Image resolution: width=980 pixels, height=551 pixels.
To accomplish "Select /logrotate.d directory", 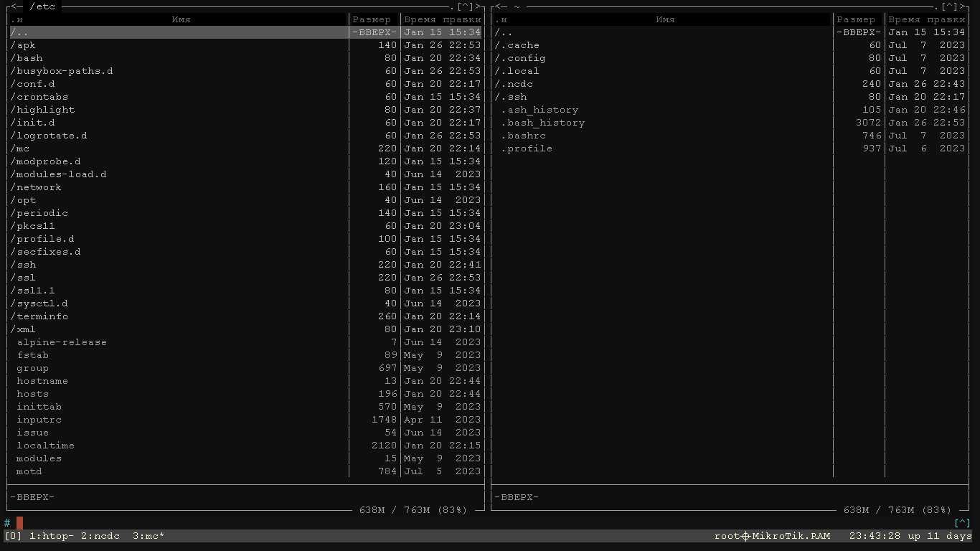I will pos(246,136).
